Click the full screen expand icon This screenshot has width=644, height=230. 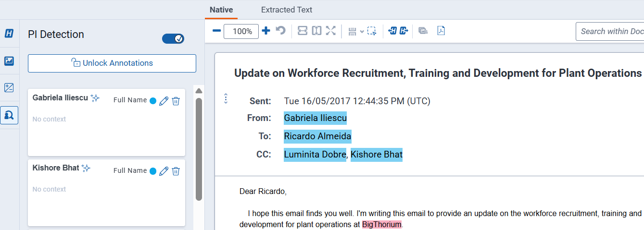click(x=330, y=31)
